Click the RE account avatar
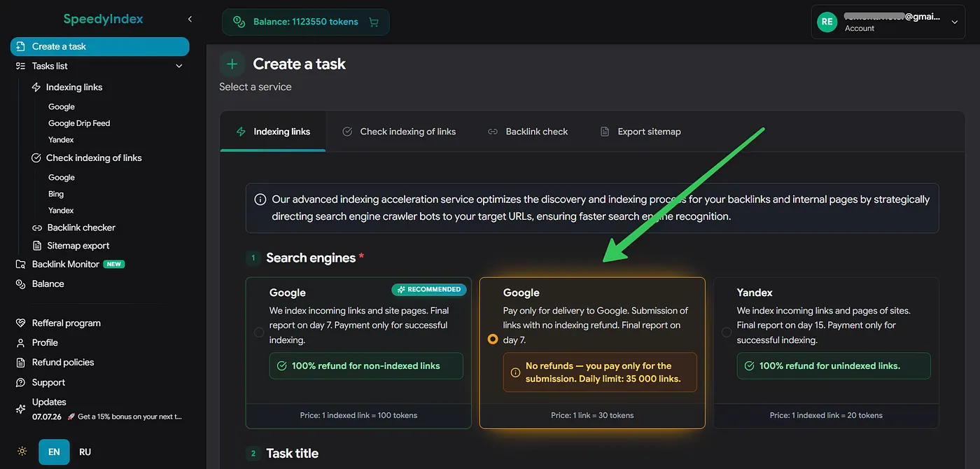The height and width of the screenshot is (469, 980). 827,22
